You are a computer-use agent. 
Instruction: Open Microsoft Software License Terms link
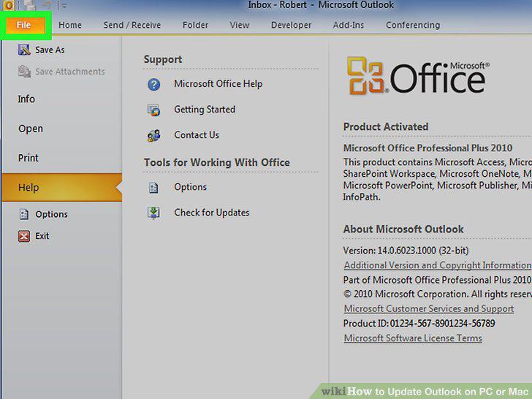pyautogui.click(x=413, y=338)
